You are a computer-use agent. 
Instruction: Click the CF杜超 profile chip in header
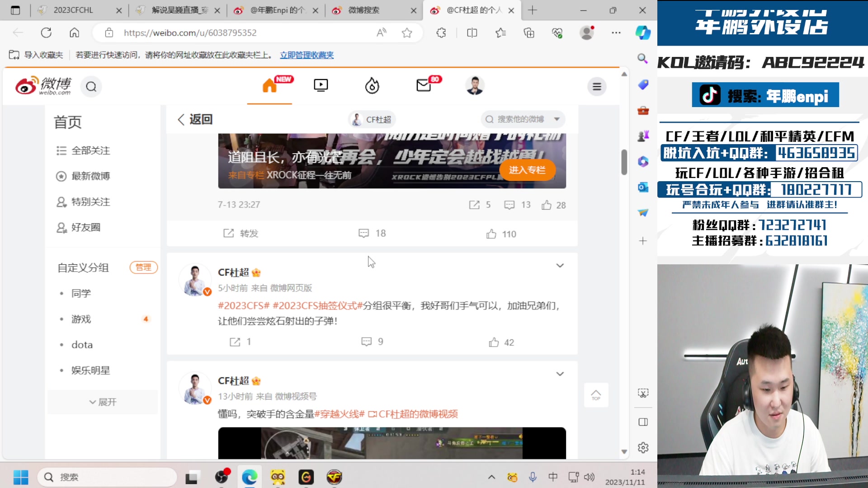372,119
